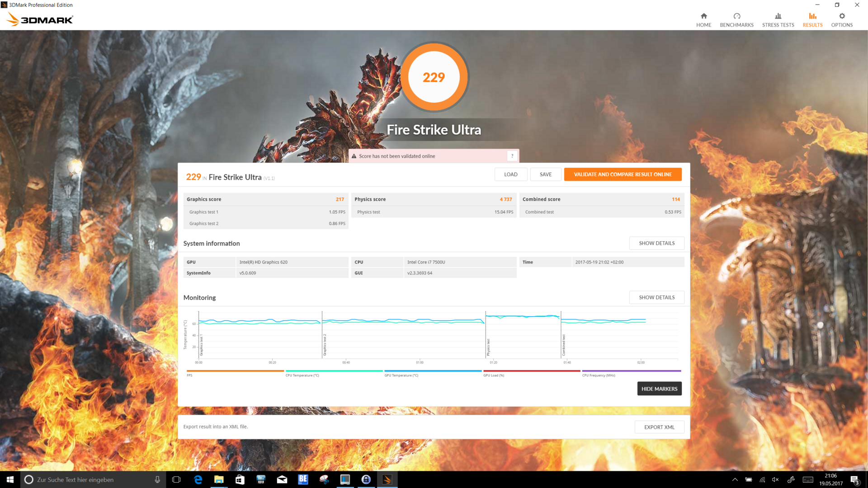The image size is (868, 488).
Task: Show details for System information
Action: [x=656, y=243]
